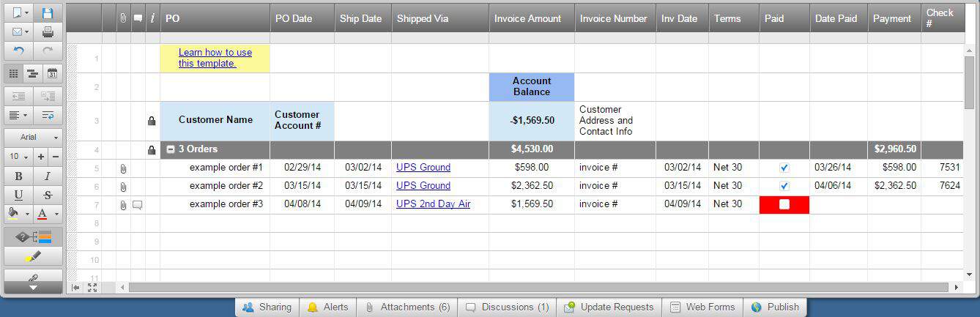Uncheck Paid for example order #2
This screenshot has width=980, height=317.
[x=784, y=186]
